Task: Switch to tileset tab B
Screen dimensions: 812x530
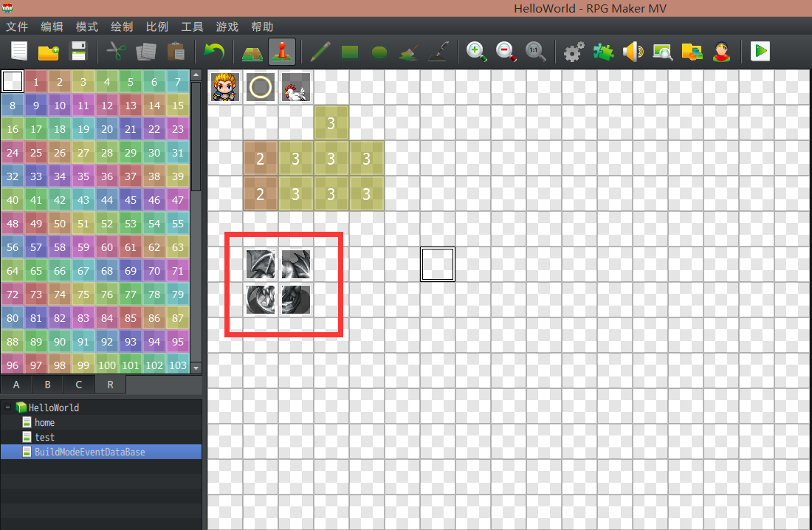Action: (48, 385)
